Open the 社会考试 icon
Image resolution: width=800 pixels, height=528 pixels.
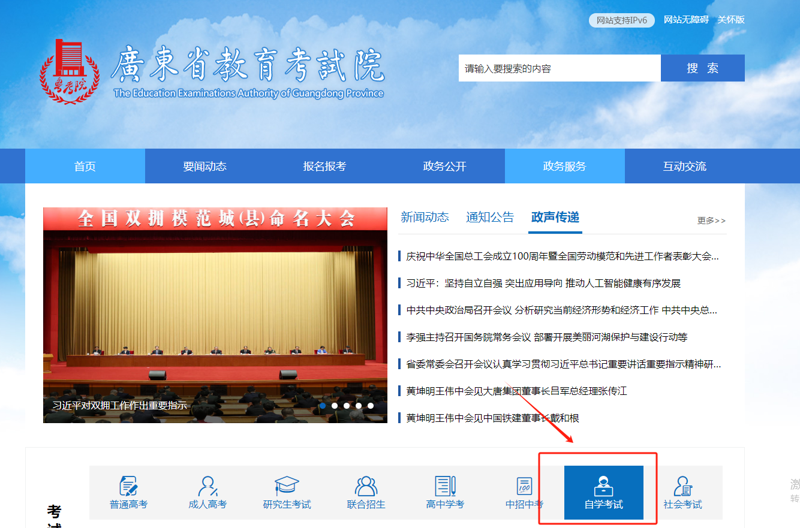tap(682, 492)
